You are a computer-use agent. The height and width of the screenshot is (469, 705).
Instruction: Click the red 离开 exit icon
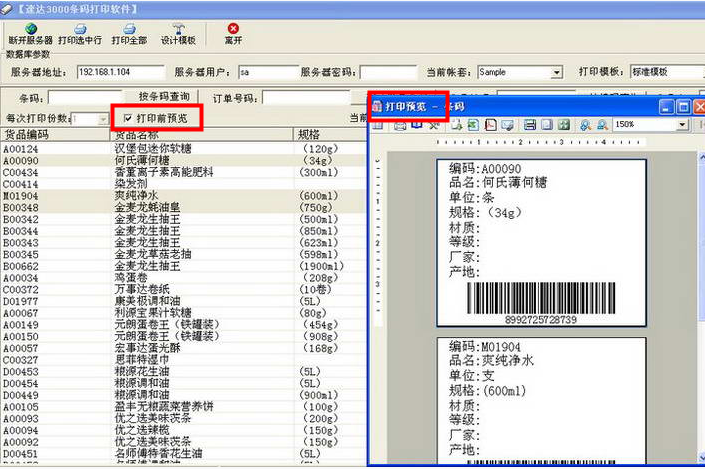[233, 28]
